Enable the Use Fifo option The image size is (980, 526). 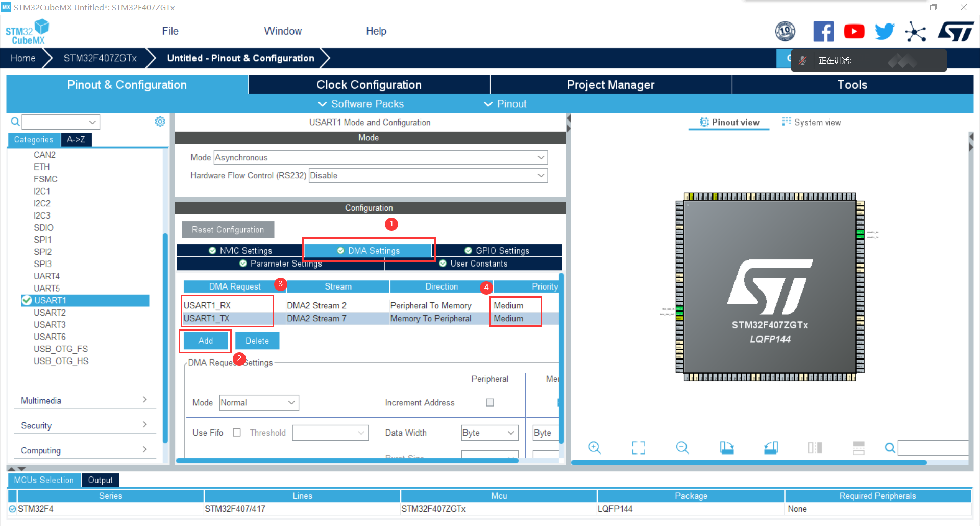pyautogui.click(x=237, y=433)
